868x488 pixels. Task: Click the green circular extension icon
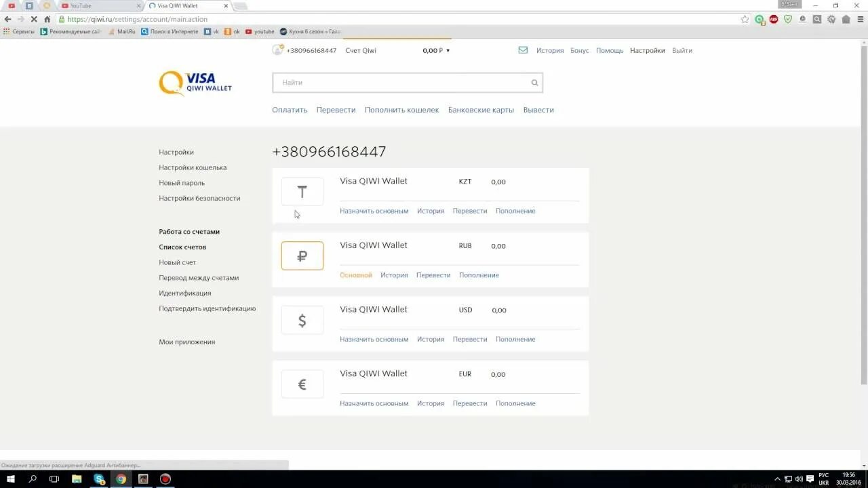click(x=759, y=19)
